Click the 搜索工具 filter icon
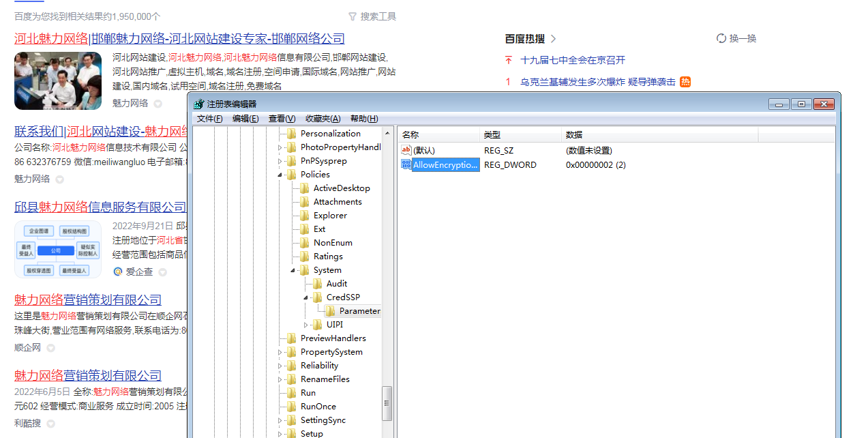 click(x=353, y=16)
